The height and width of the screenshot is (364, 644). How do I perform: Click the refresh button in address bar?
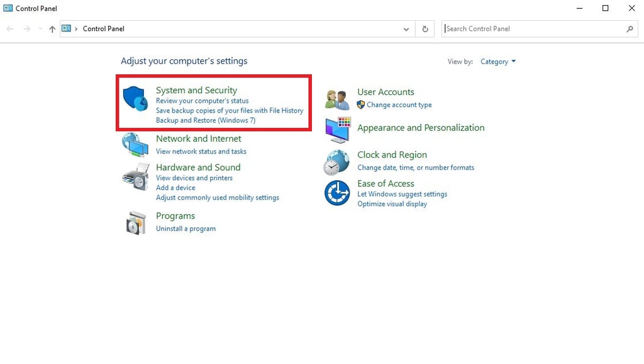click(425, 29)
